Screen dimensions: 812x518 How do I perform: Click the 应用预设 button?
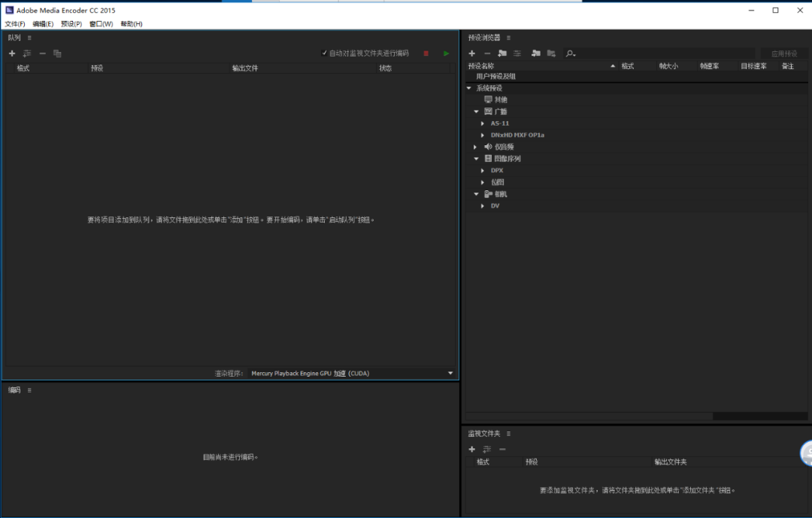(x=784, y=53)
